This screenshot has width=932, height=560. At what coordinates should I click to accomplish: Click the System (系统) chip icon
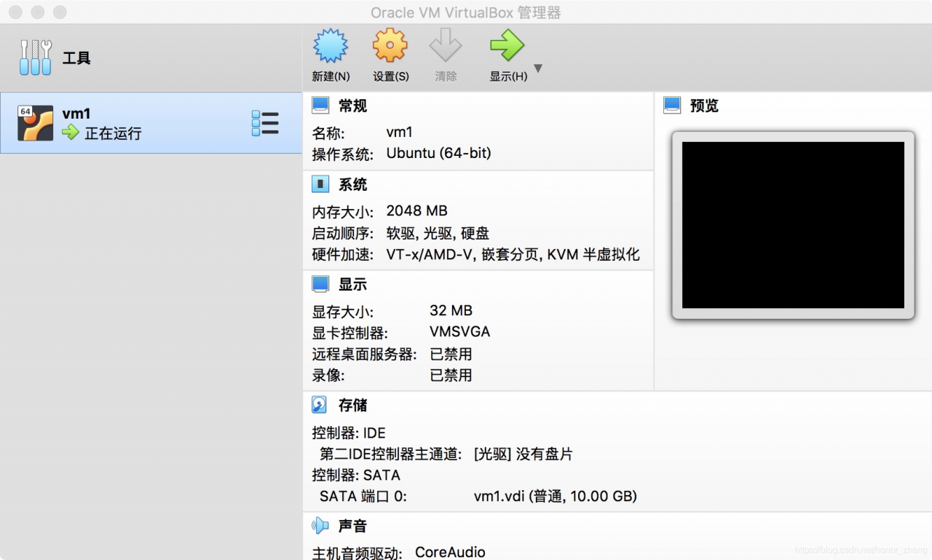coord(320,184)
